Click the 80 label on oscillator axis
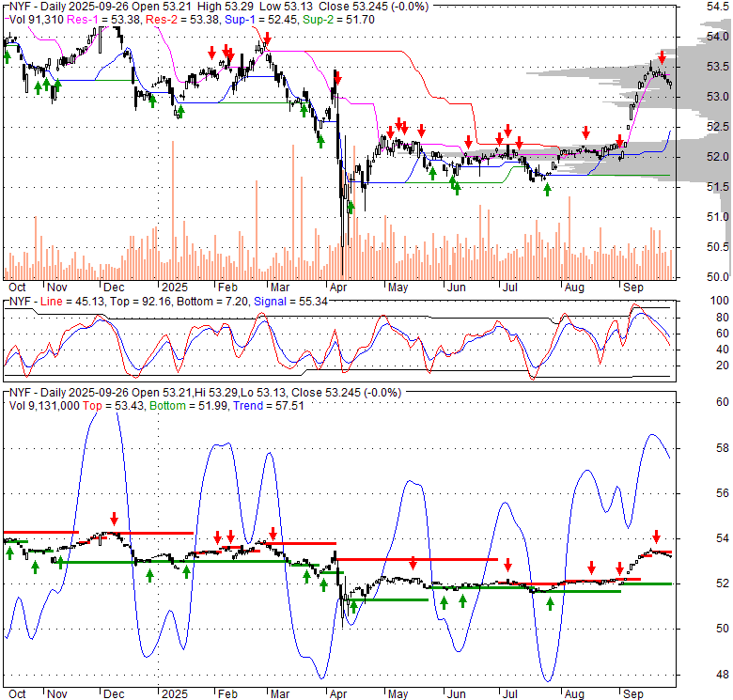The image size is (733, 700). pos(723,318)
